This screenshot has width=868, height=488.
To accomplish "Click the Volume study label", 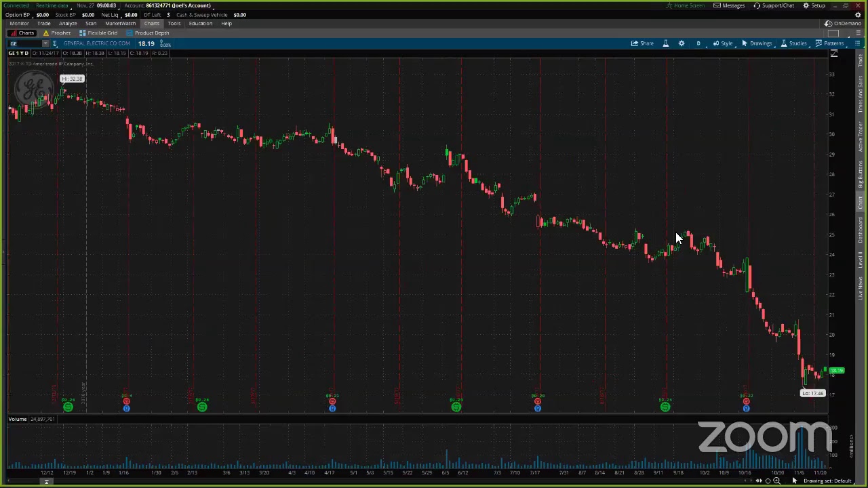I will (x=18, y=420).
